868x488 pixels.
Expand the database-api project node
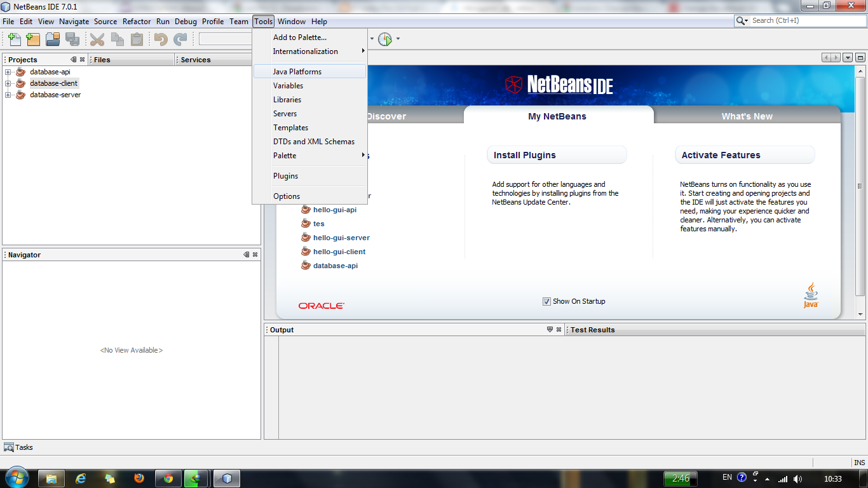point(6,72)
